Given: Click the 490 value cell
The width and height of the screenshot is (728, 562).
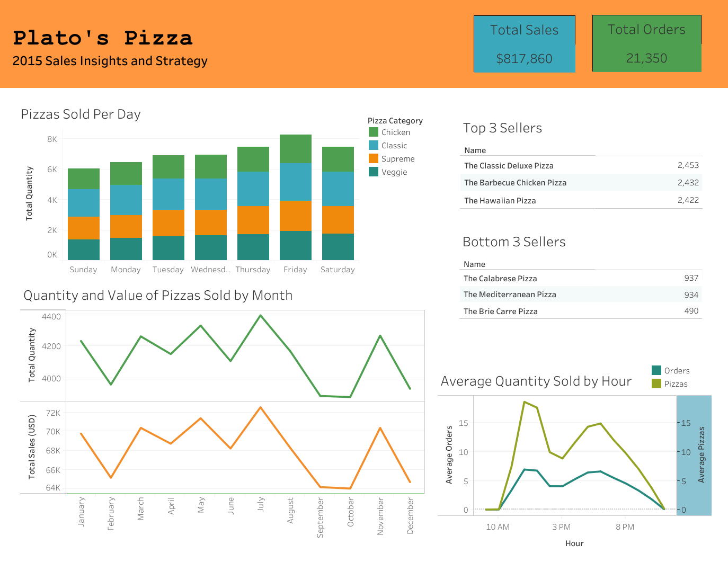Looking at the screenshot, I should coord(691,311).
